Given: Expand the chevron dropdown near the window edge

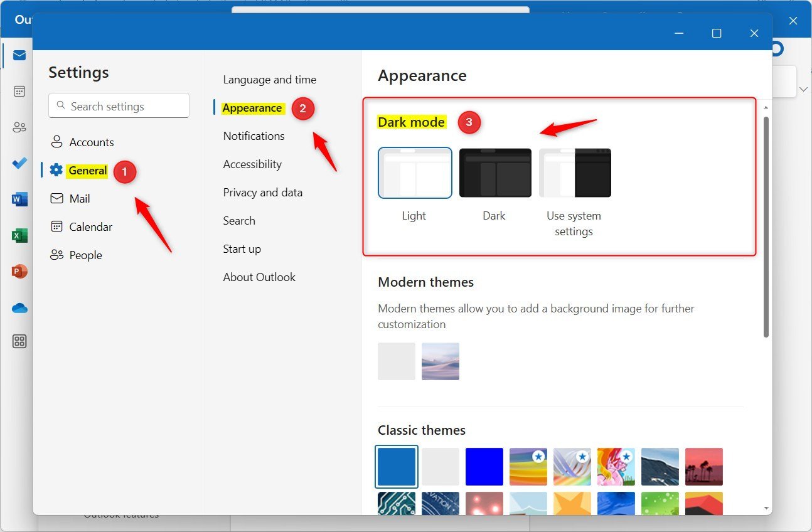Looking at the screenshot, I should [x=804, y=89].
